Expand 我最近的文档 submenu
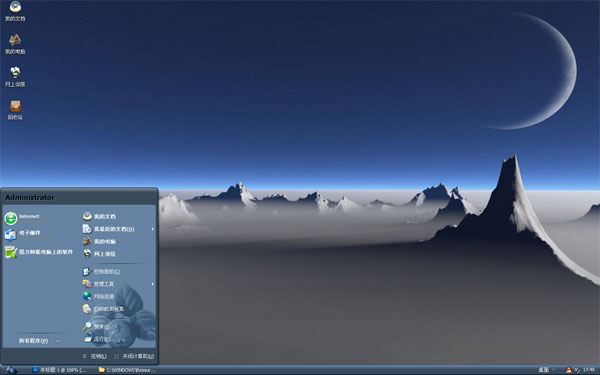The height and width of the screenshot is (375, 600). tap(118, 229)
